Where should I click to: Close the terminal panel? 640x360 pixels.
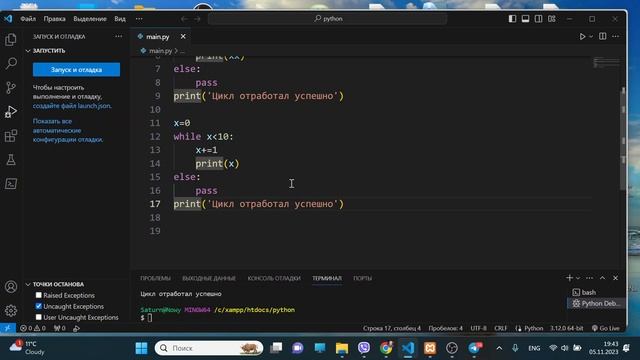[x=616, y=278]
